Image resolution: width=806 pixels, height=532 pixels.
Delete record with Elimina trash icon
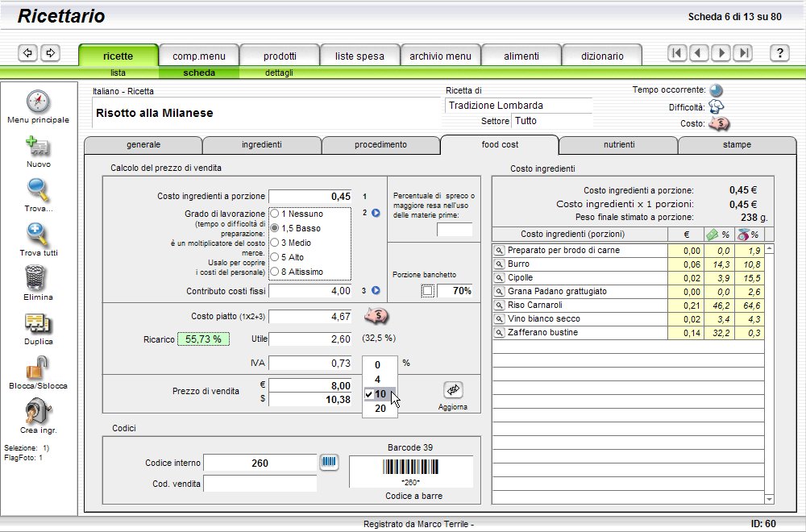[35, 278]
